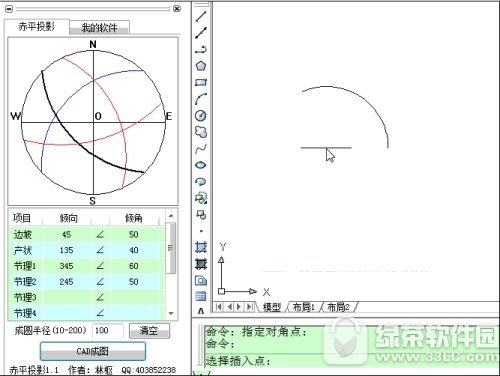The image size is (500, 376).
Task: Select the 节理1 row label
Action: (x=25, y=266)
